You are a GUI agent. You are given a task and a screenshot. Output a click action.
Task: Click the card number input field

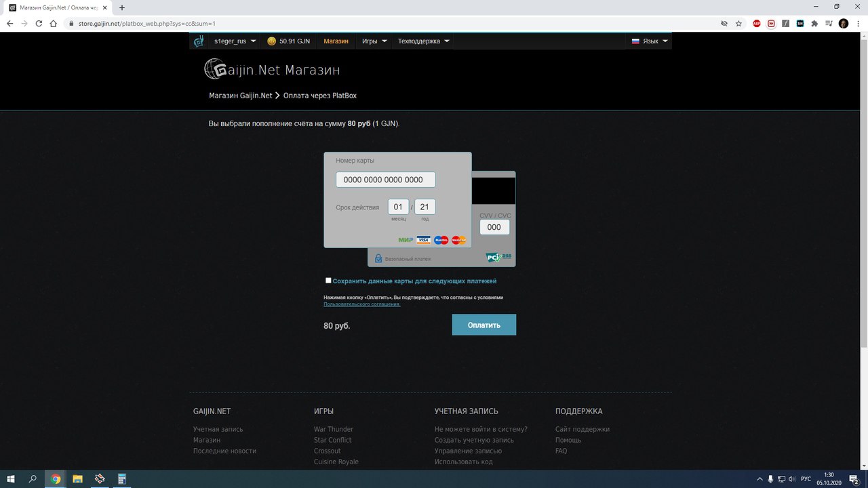(386, 180)
